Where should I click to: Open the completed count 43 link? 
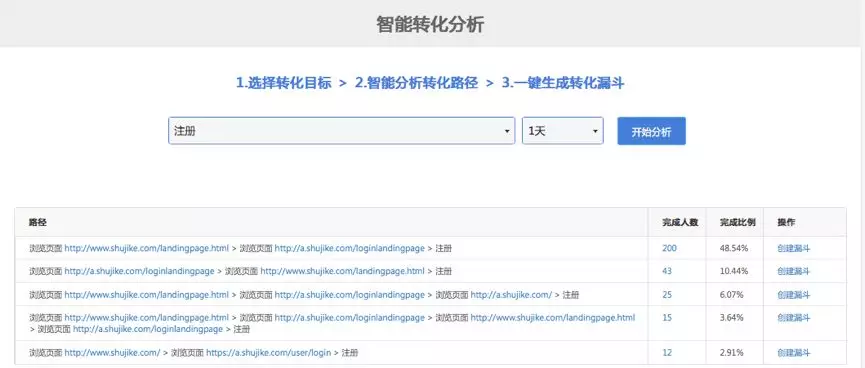tap(667, 271)
